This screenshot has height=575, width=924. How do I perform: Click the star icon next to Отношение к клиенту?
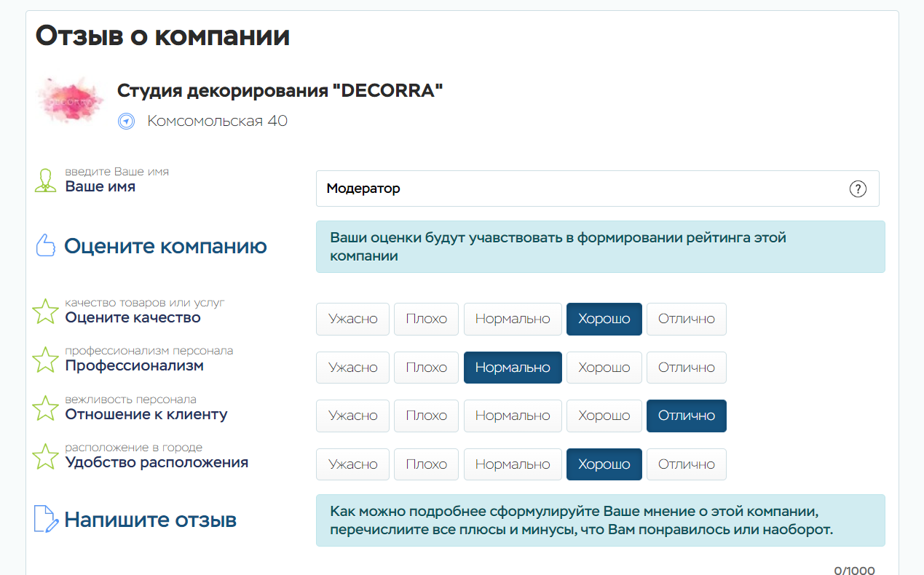(x=46, y=408)
